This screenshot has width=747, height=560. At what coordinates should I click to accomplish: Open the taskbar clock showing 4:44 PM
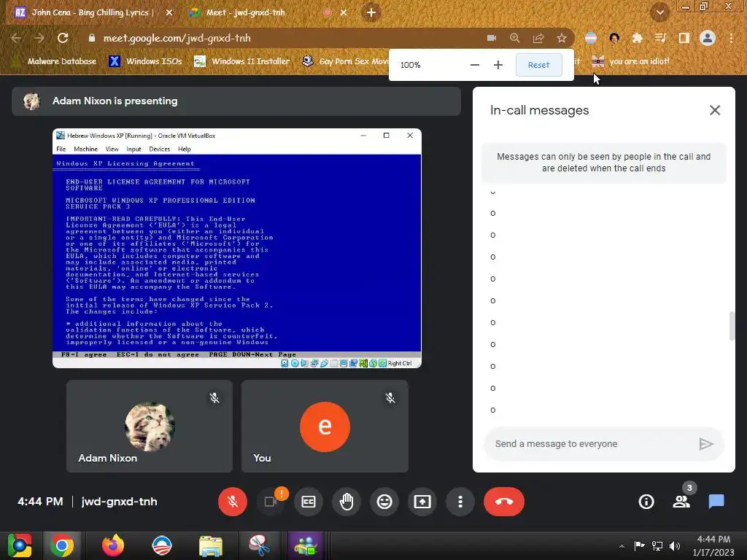713,545
